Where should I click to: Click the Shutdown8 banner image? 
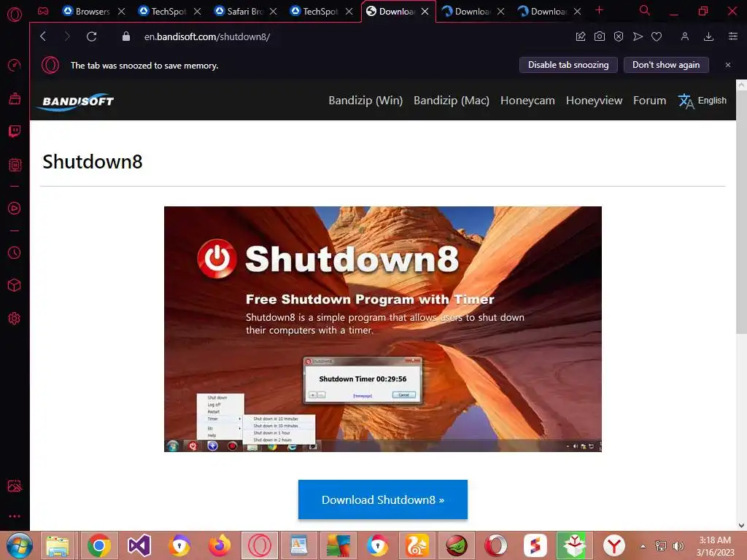[x=382, y=329]
